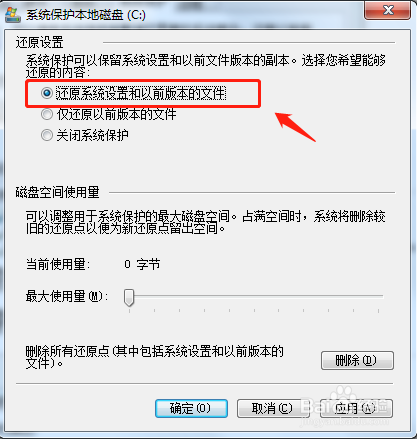Click the dialog title text 系统保护本地磁盘 (C:)
This screenshot has width=417, height=439.
tap(86, 15)
